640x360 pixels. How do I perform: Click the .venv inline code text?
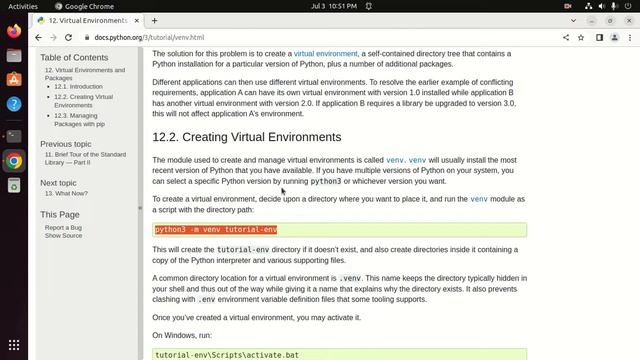[350, 278]
